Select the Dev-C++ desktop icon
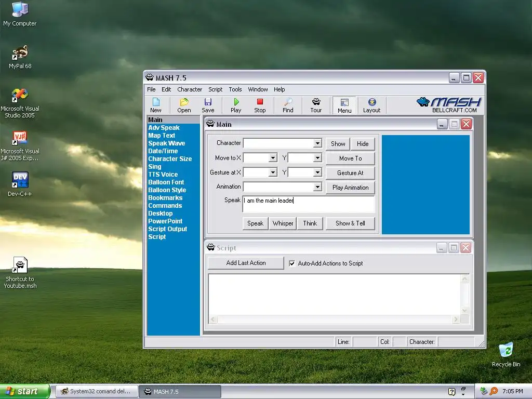Image resolution: width=532 pixels, height=399 pixels. 20,184
